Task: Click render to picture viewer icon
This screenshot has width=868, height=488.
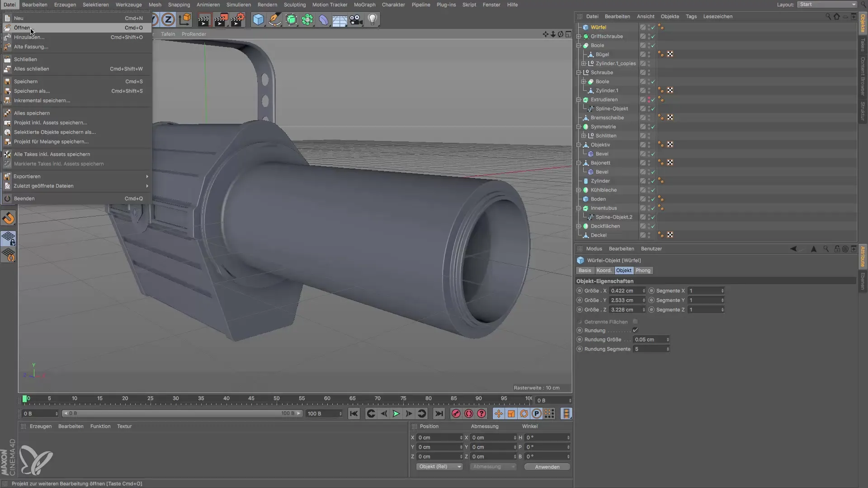Action: coord(221,19)
